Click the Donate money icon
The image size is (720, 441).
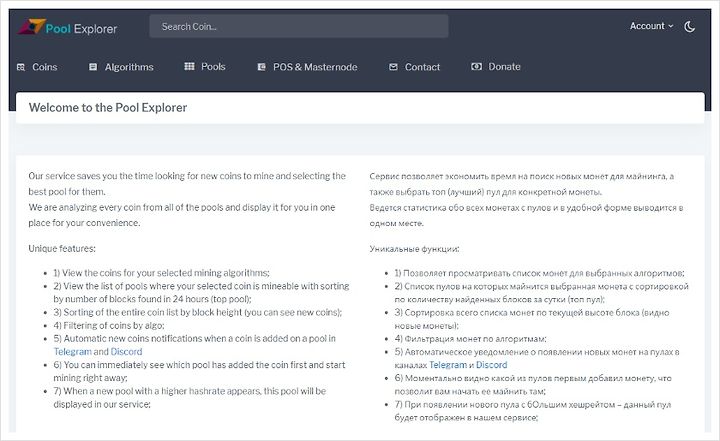(x=476, y=67)
